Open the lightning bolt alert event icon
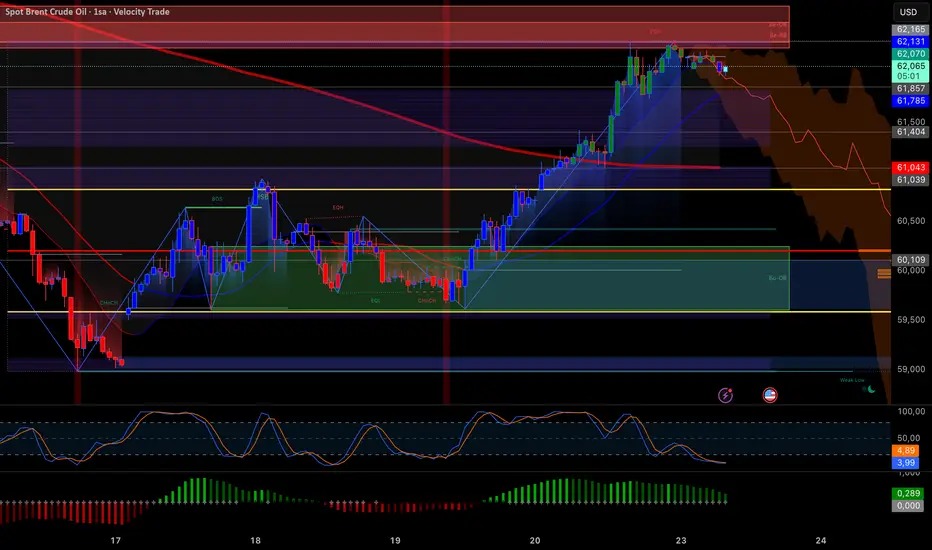The image size is (932, 550). click(x=725, y=395)
